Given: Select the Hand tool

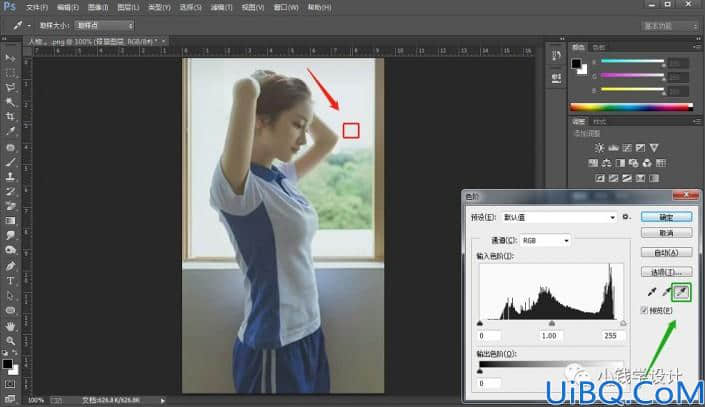Looking at the screenshot, I should (x=10, y=326).
